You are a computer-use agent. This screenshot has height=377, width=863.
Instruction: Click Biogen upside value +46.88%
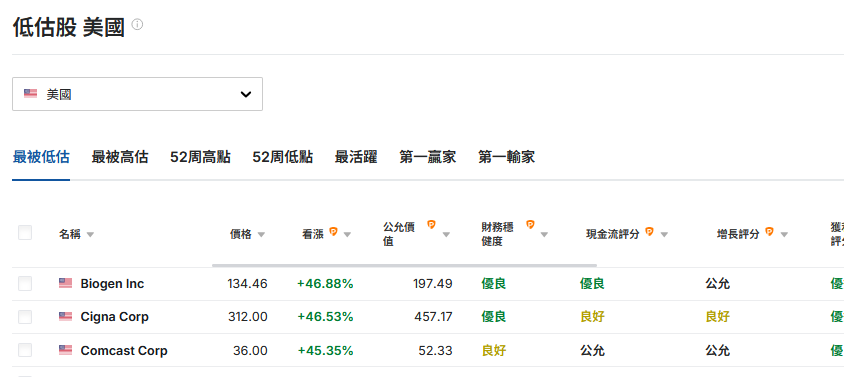(325, 284)
